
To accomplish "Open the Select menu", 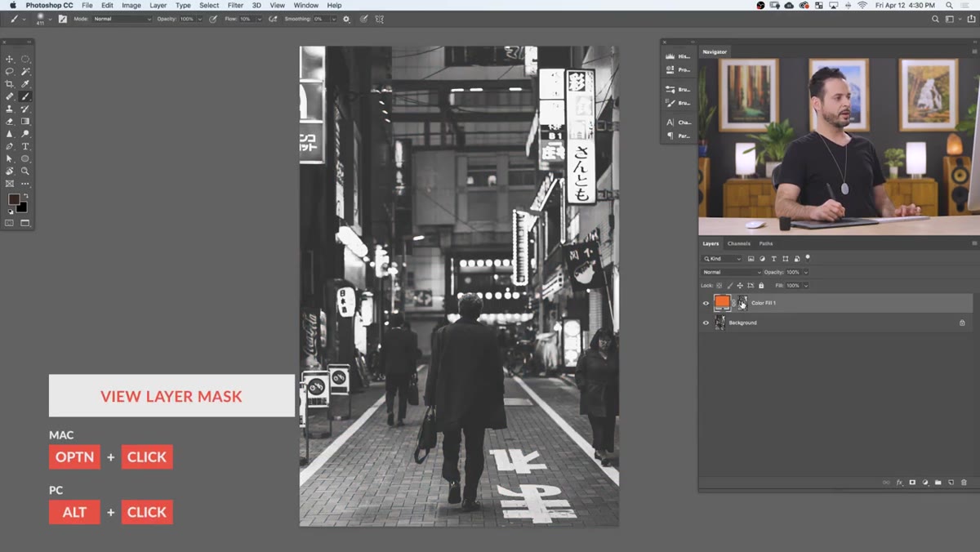I will click(x=209, y=5).
